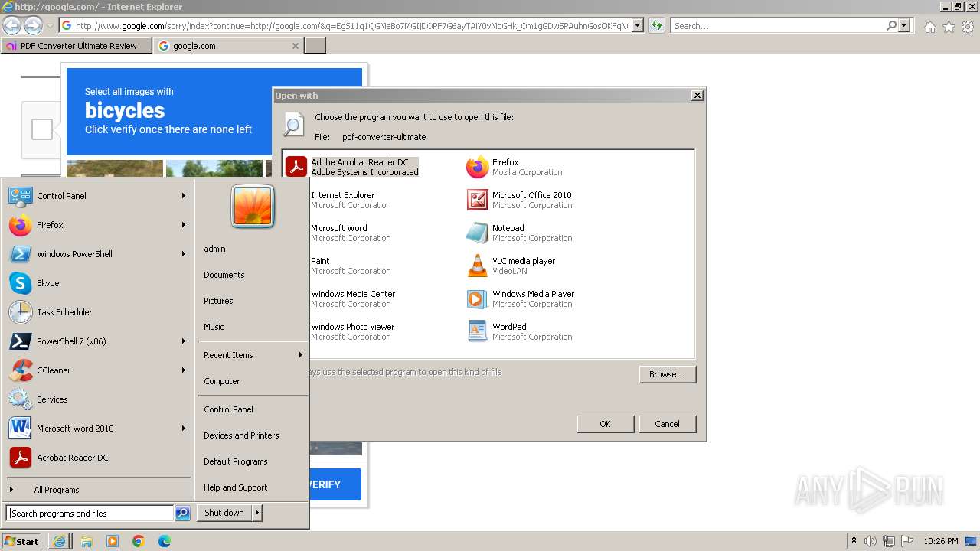Click Browse... in Open with dialog
Screen dimensions: 980x551
tap(667, 374)
